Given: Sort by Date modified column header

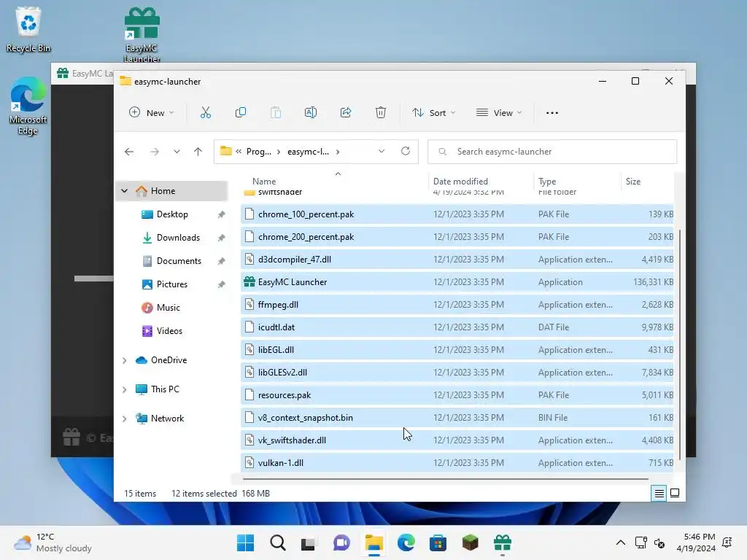Looking at the screenshot, I should coord(480,182).
